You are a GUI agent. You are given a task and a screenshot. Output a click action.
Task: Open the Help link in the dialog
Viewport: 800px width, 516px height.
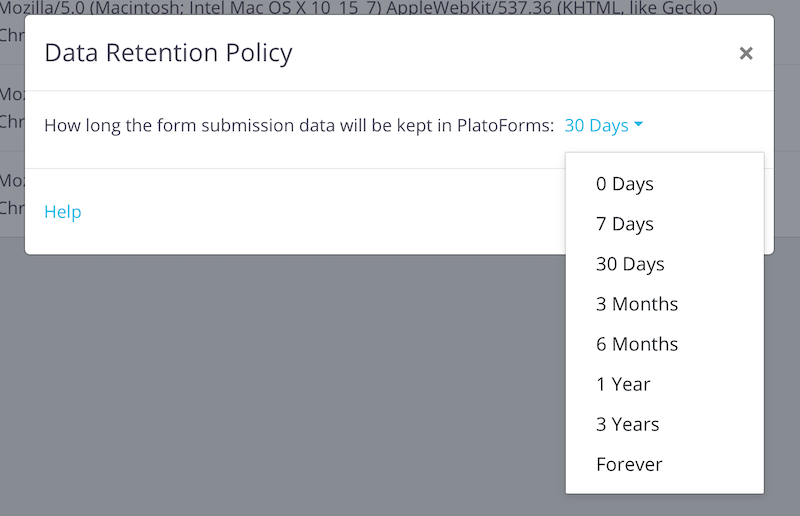coord(63,212)
